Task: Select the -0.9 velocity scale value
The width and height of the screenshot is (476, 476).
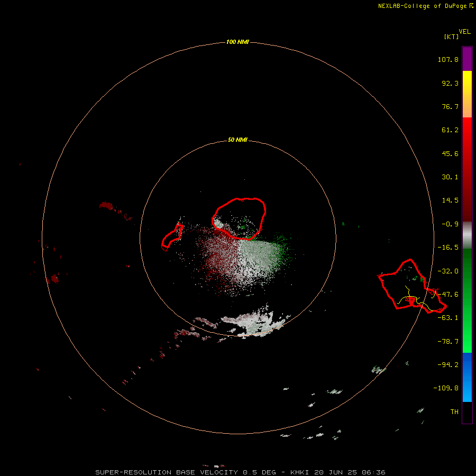Action: 450,224
